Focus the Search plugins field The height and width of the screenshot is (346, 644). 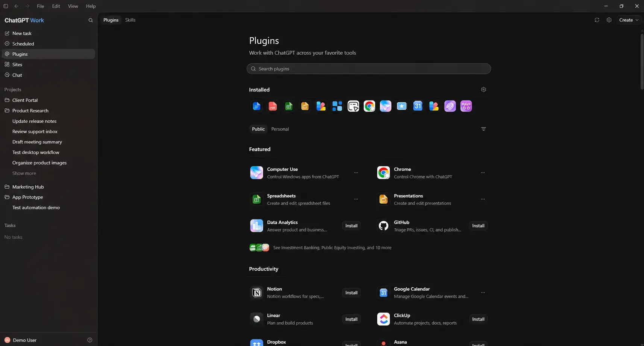[369, 69]
